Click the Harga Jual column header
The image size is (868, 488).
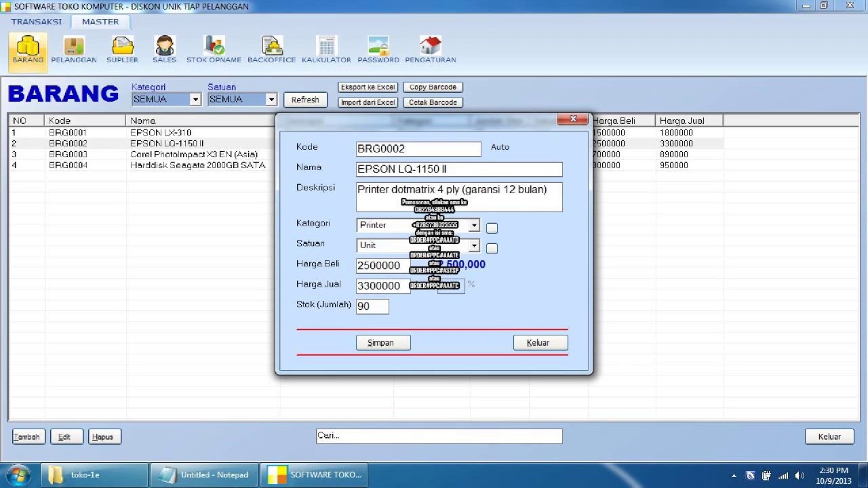point(689,121)
